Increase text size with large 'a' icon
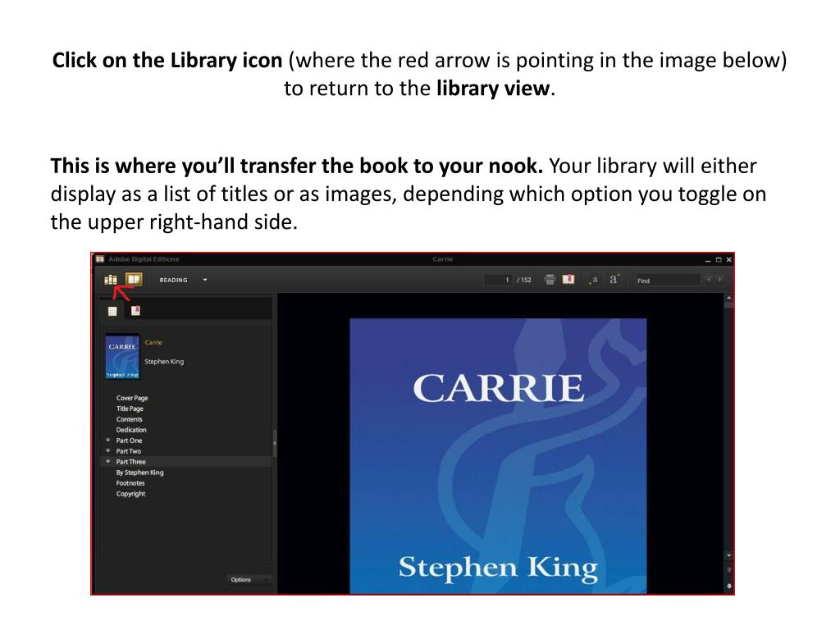840x630 pixels. point(614,279)
